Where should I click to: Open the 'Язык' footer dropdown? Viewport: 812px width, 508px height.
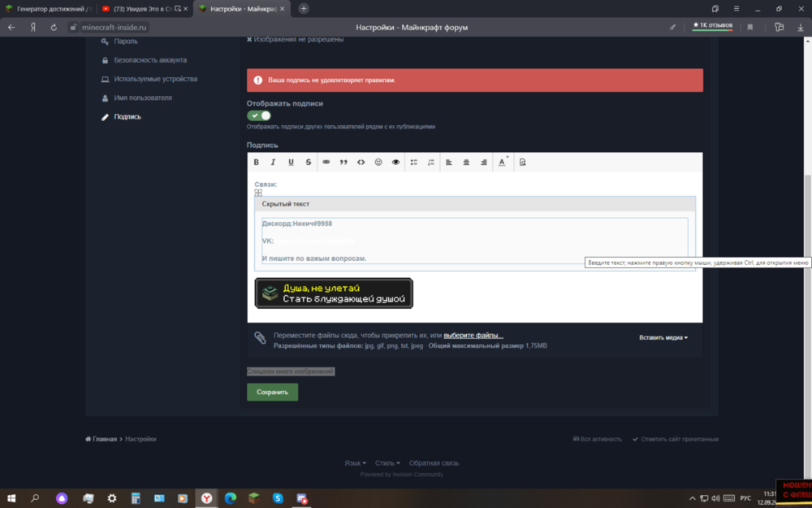coord(356,463)
